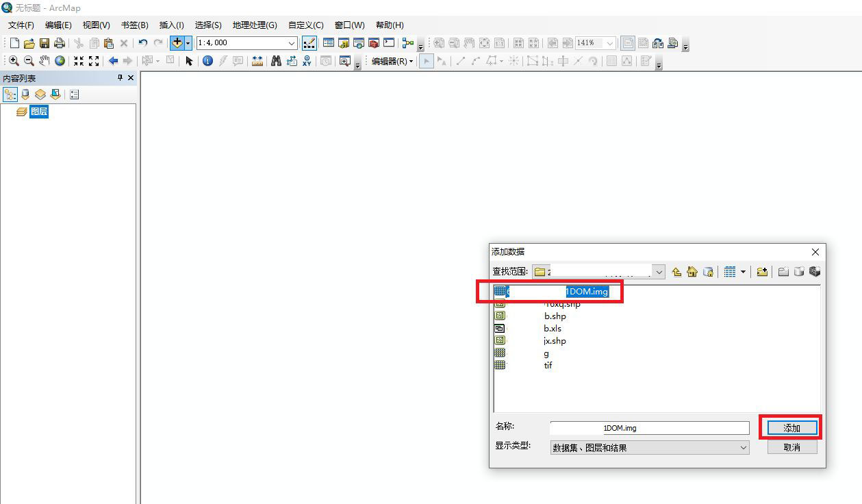This screenshot has height=504, width=862.
Task: Open the Editor toolbar icon
Action: click(x=309, y=43)
